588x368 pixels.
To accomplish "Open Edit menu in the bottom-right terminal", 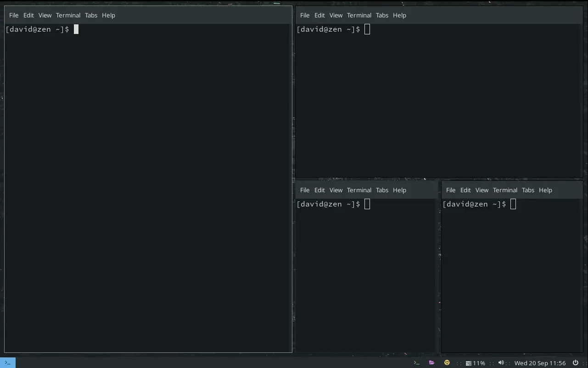I will pyautogui.click(x=465, y=190).
